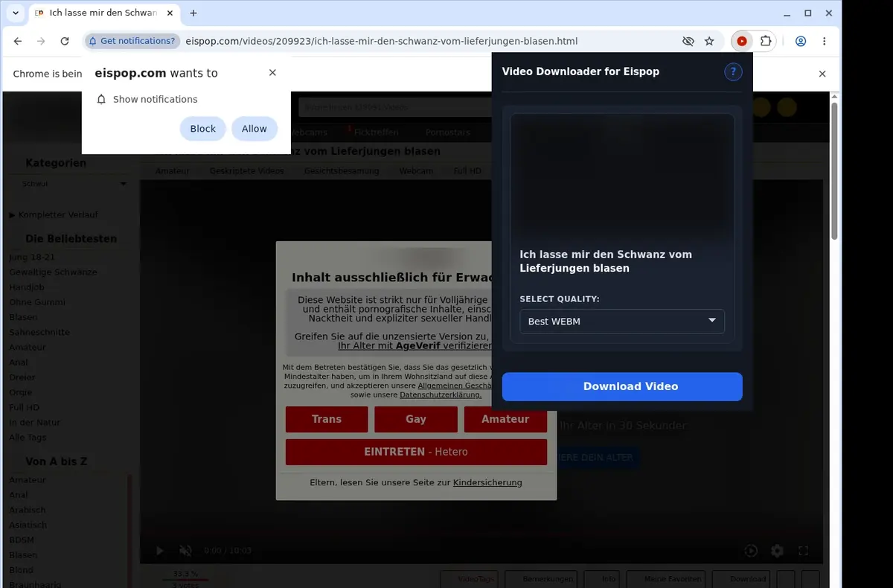The image size is (893, 588).
Task: Open Arabisch in the A-Z list
Action: 28,510
